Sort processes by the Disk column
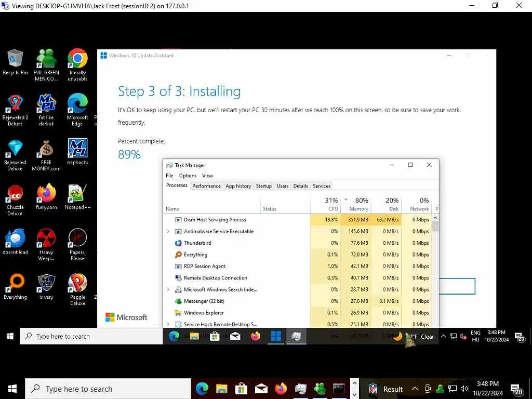Screen dimensions: 532x399 coord(387,204)
